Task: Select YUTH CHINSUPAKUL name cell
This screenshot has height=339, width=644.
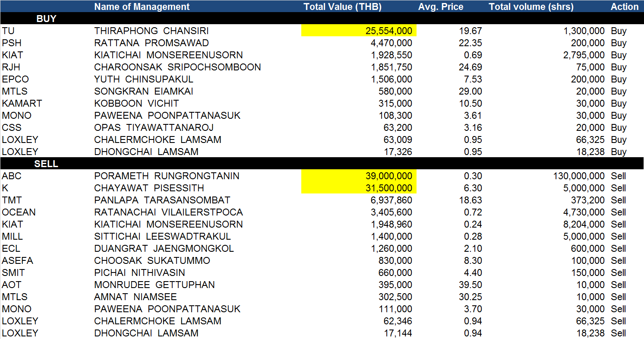Action: [x=144, y=79]
